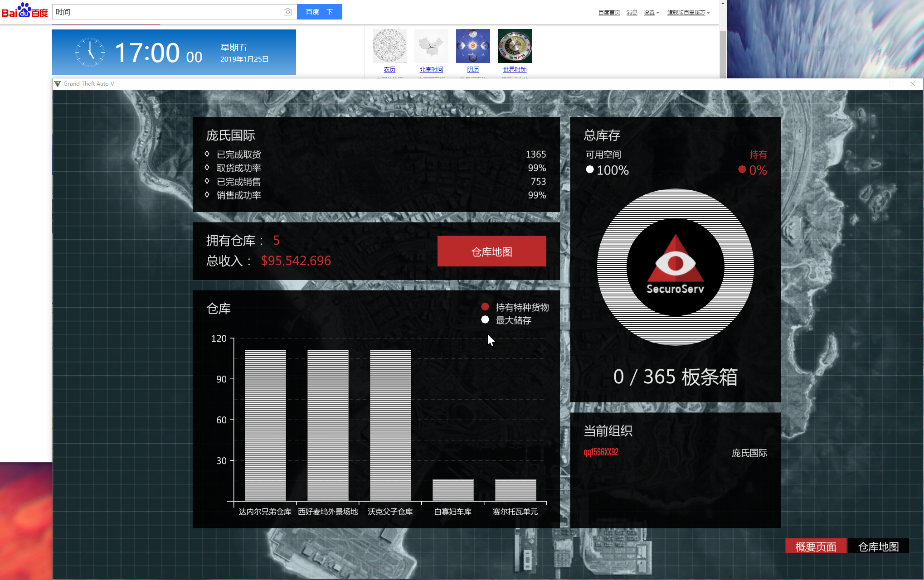
Task: Click the Baidu logo in the browser
Action: 24,10
